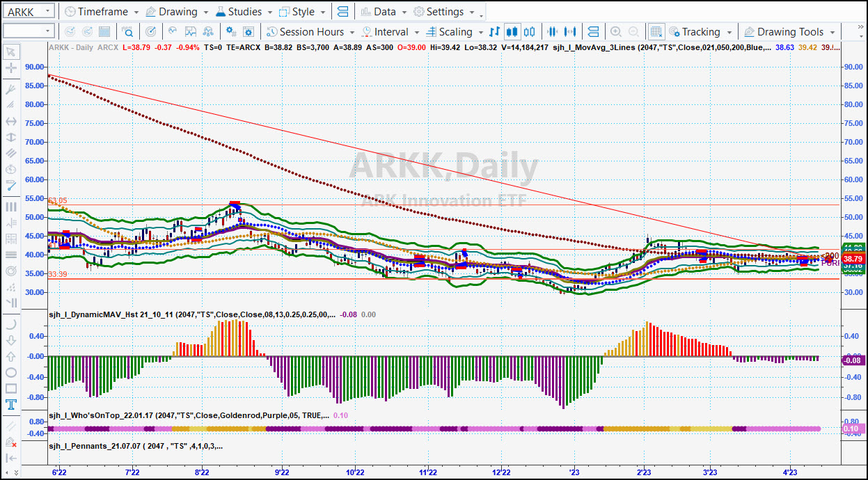The image size is (868, 480).
Task: Select the parallel lines channel tool
Action: point(11,153)
